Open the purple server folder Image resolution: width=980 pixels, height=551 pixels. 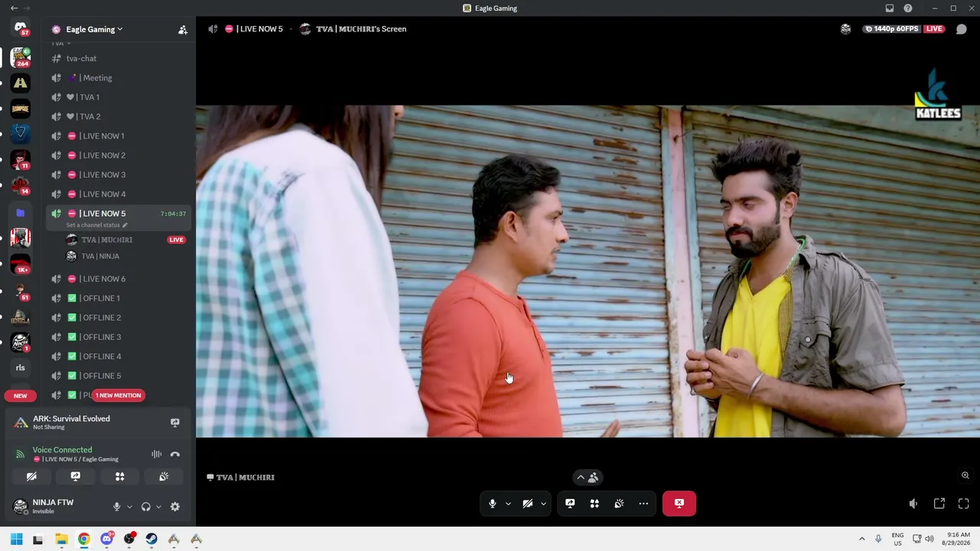point(21,213)
